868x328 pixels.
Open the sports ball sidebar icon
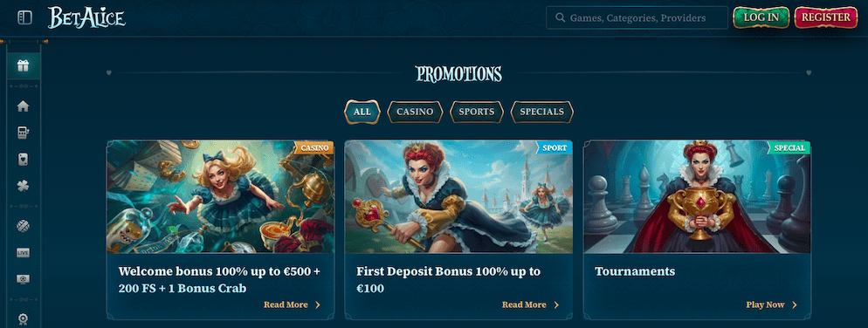(x=24, y=226)
